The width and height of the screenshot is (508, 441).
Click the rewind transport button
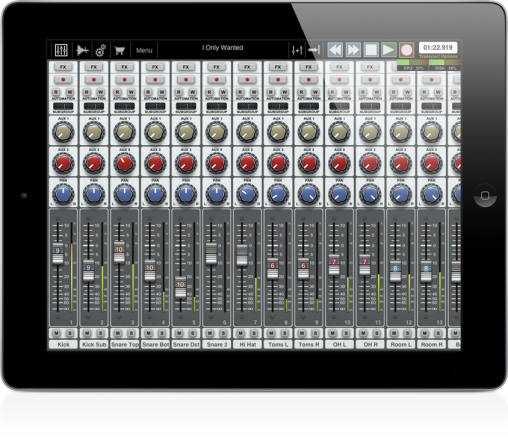point(335,50)
